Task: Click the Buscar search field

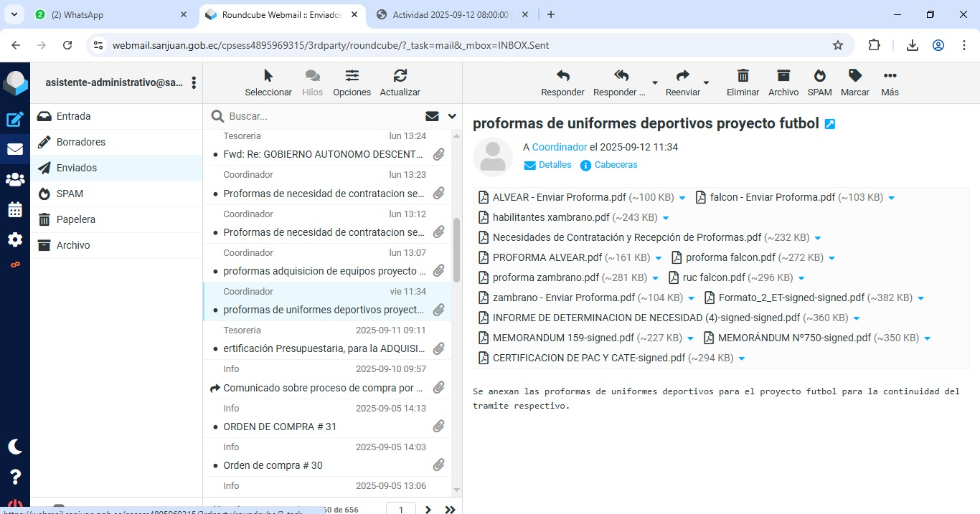Action: (323, 116)
